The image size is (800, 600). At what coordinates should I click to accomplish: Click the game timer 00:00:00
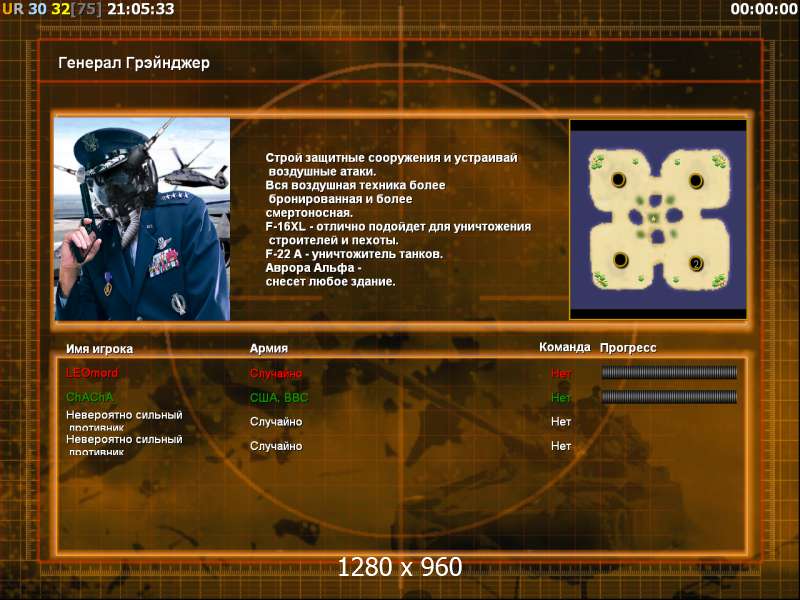(763, 9)
